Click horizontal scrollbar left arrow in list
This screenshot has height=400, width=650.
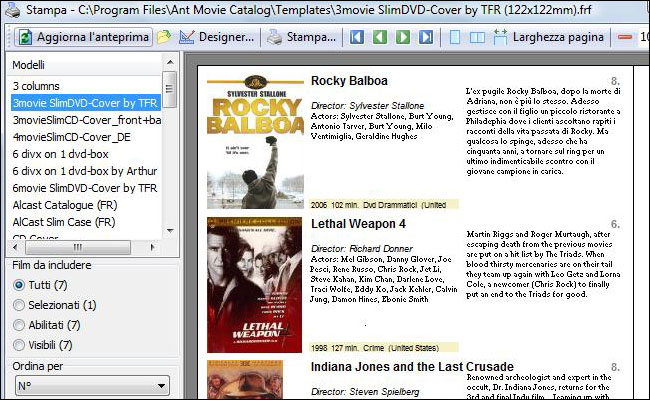point(16,247)
